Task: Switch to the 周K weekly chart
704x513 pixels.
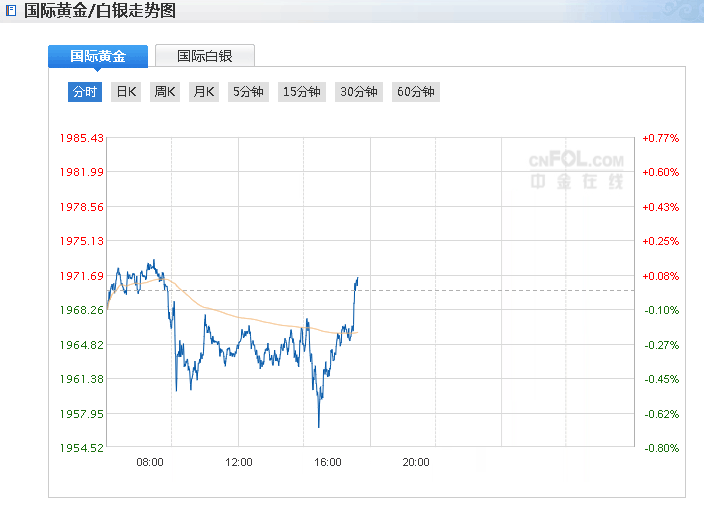Action: [x=164, y=92]
